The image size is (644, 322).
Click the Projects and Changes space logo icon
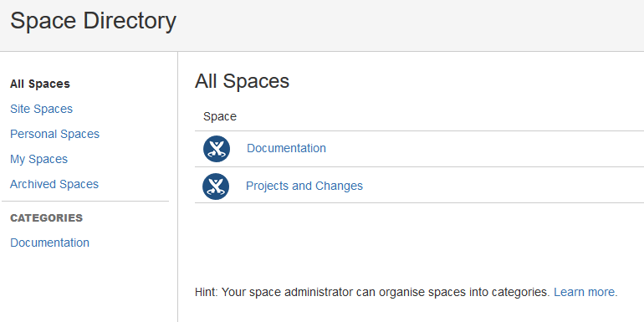(216, 187)
